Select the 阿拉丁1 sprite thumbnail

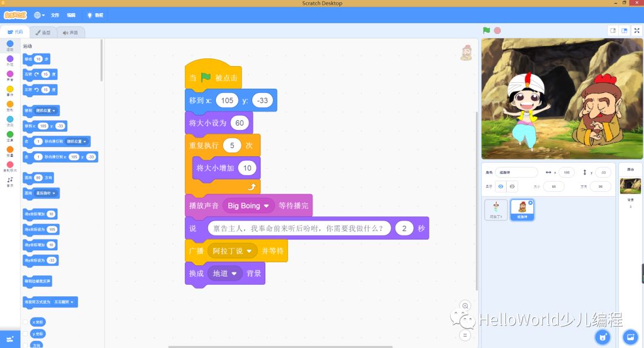coord(496,209)
